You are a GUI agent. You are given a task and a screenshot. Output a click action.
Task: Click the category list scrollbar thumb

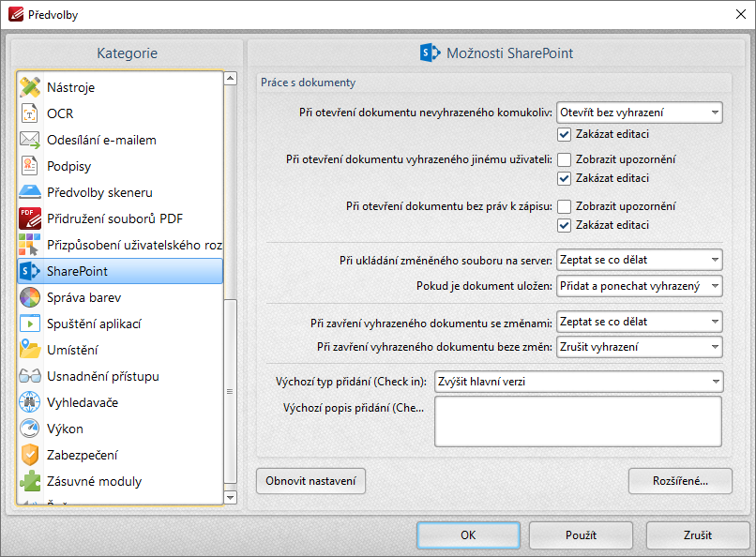coord(231,391)
